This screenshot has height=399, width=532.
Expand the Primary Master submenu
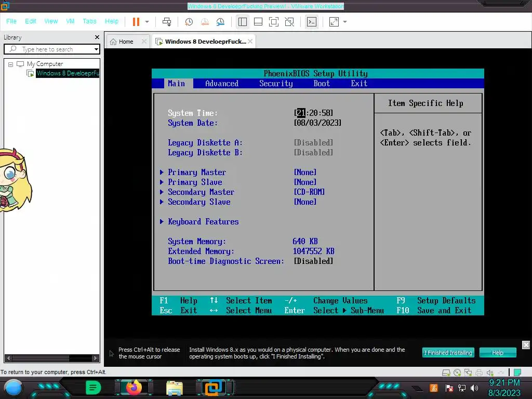[x=196, y=172]
